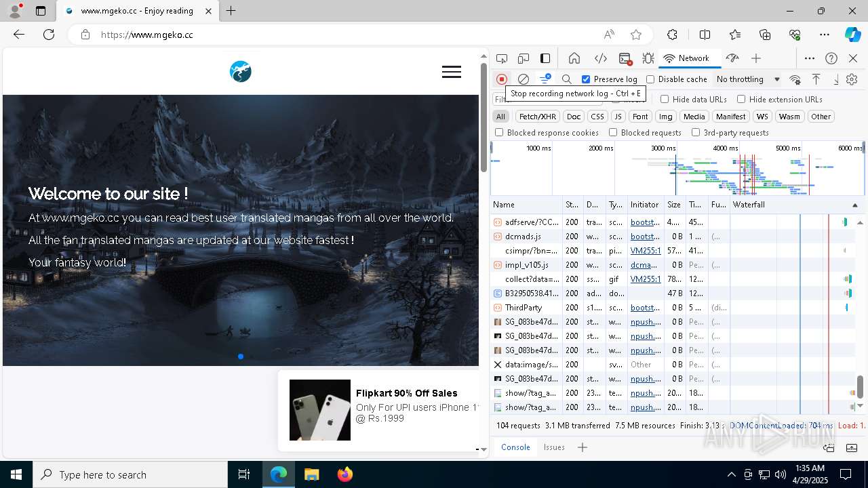Select the ThirdParty request row

point(673,308)
